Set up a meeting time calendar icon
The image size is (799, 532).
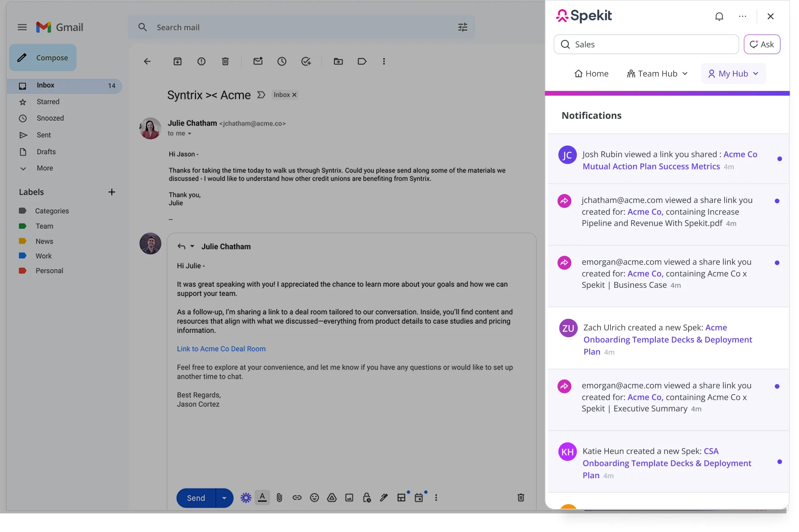click(x=419, y=498)
